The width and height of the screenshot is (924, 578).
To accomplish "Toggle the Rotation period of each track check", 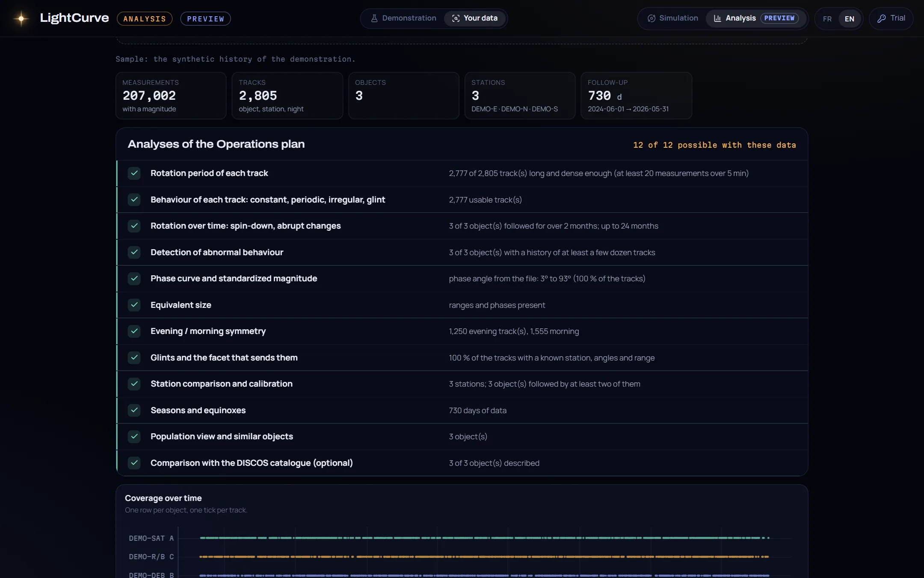I will 134,173.
